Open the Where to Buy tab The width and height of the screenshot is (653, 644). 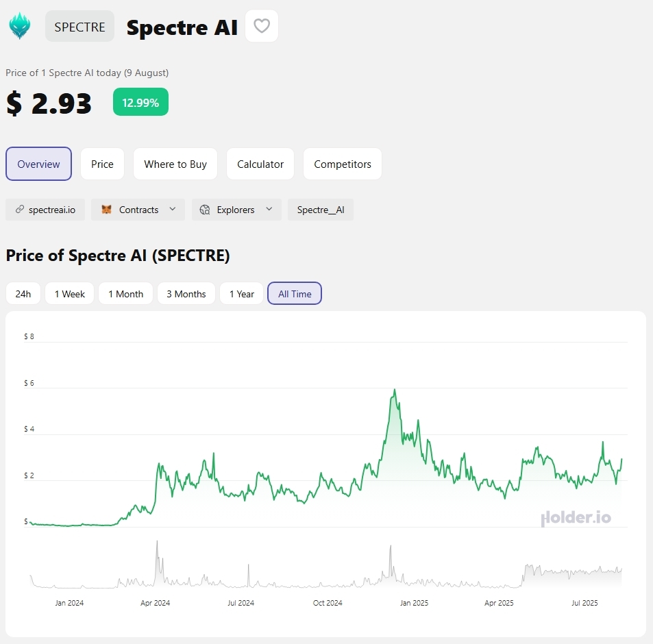tap(175, 164)
